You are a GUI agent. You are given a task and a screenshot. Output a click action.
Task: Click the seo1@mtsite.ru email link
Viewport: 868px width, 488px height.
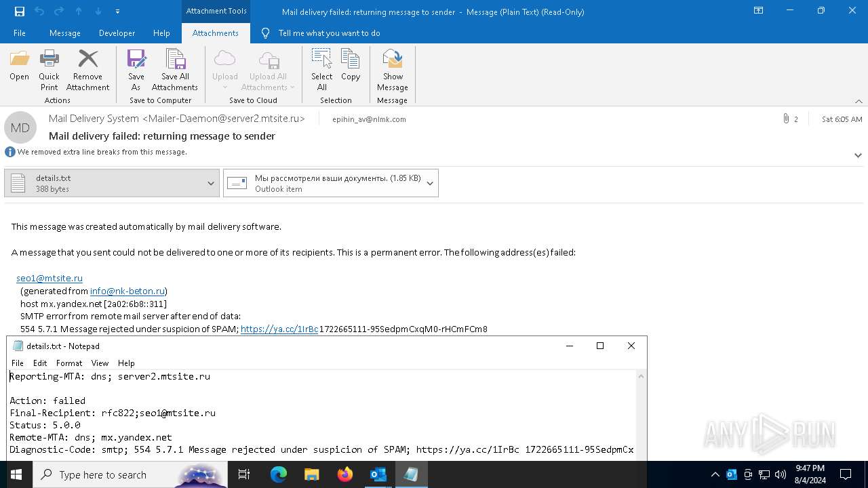(50, 278)
